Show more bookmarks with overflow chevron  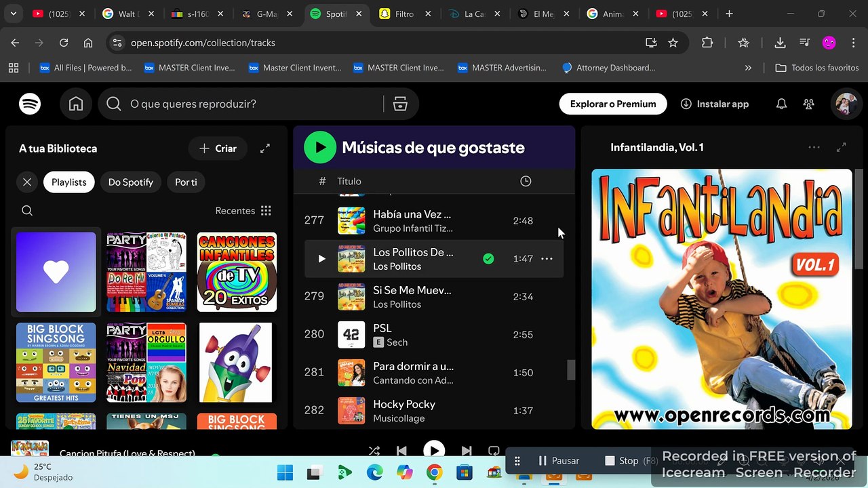pos(748,68)
